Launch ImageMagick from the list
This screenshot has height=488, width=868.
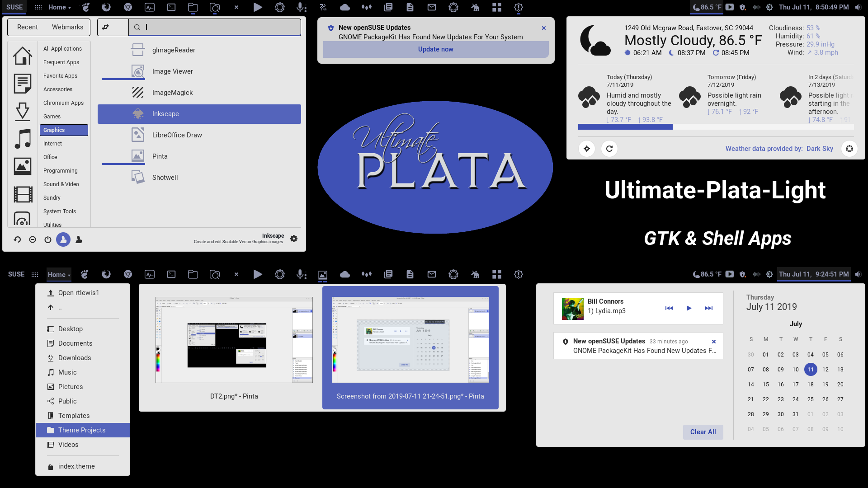[199, 93]
